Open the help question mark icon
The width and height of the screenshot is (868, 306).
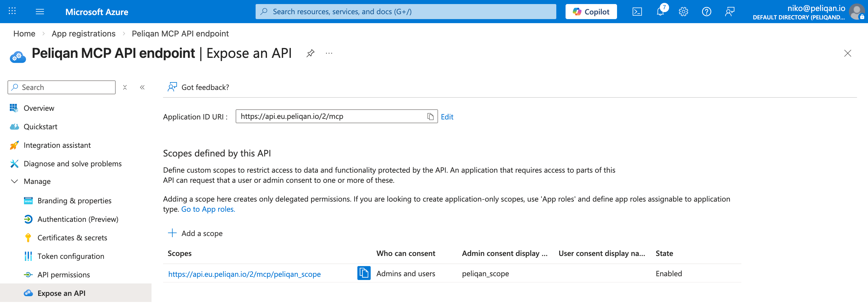click(706, 12)
